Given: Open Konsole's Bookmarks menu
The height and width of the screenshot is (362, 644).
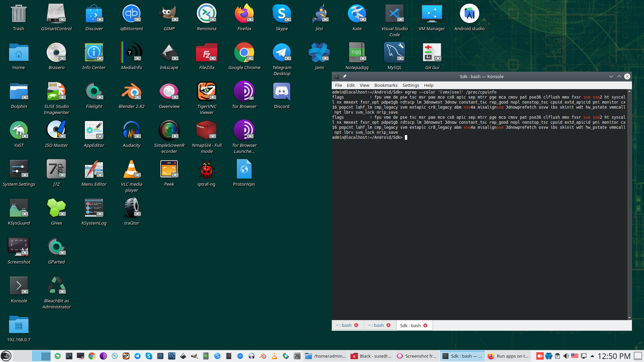Looking at the screenshot, I should pos(386,85).
